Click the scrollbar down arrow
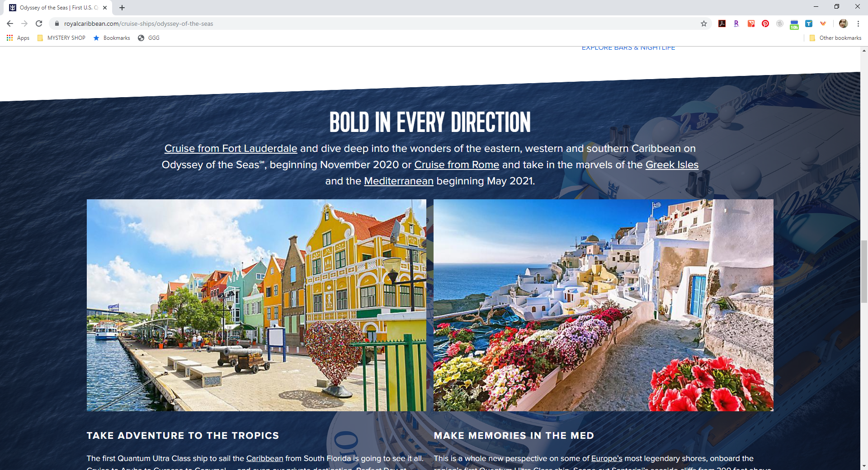 point(864,466)
